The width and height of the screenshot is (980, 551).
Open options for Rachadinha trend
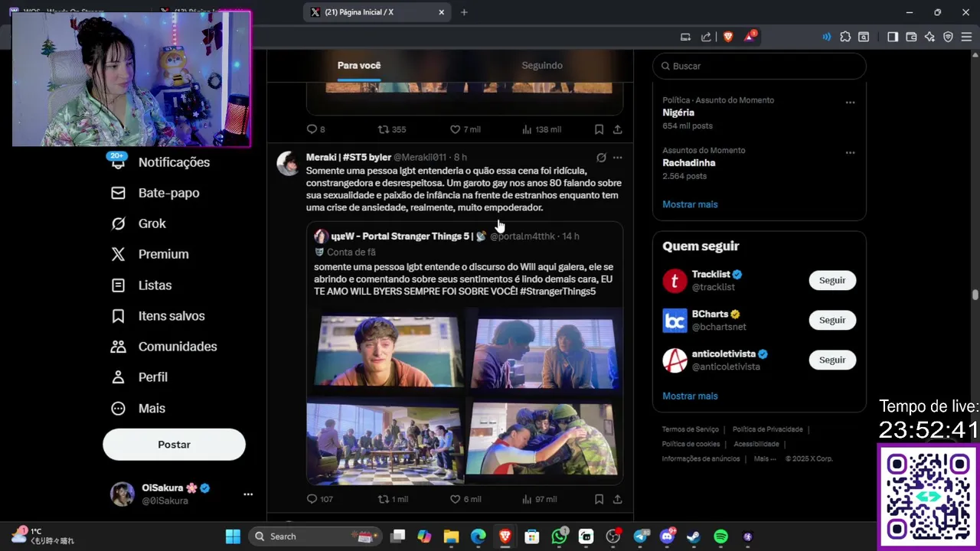pos(850,152)
